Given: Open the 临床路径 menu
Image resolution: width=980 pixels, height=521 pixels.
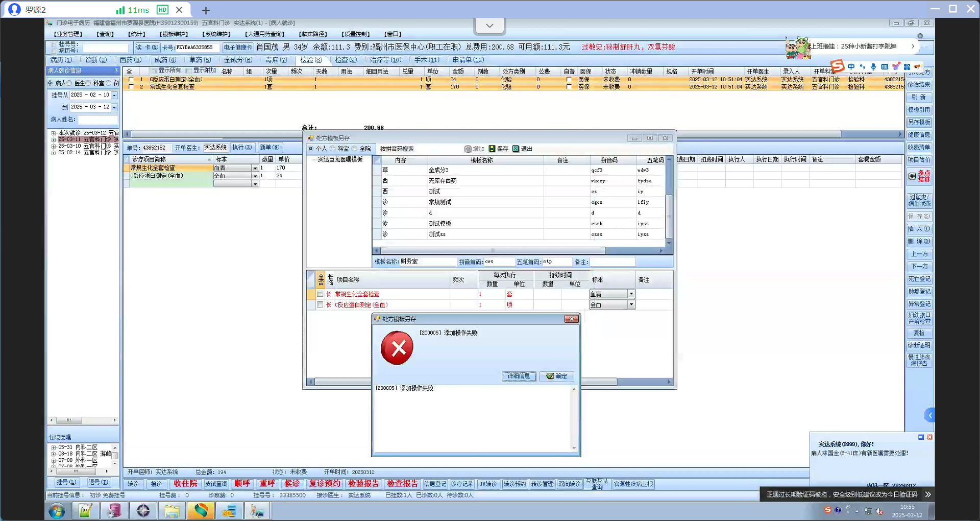Looking at the screenshot, I should click(312, 34).
